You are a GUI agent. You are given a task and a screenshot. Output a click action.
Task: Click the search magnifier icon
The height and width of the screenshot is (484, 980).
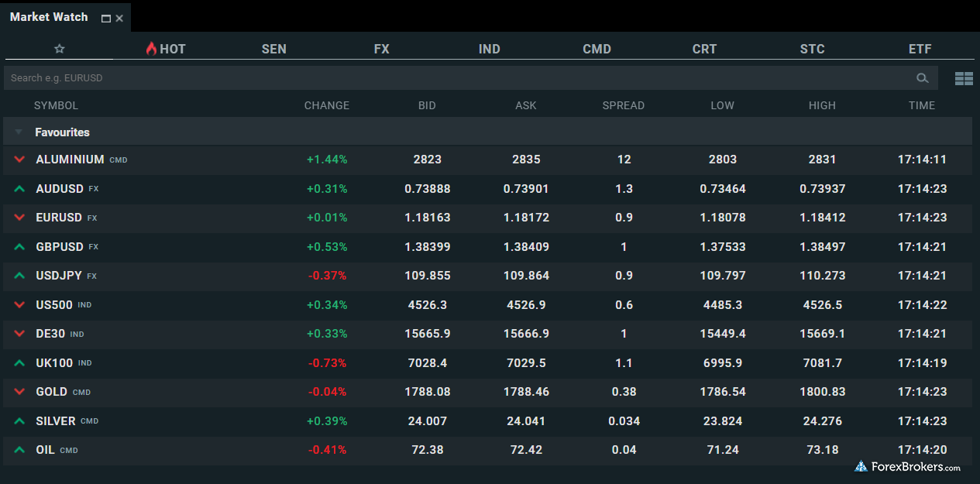click(922, 78)
